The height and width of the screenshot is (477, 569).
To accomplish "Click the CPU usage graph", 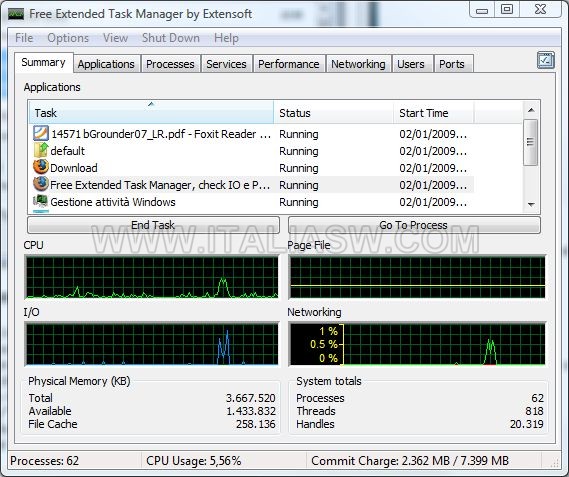I will coord(152,277).
